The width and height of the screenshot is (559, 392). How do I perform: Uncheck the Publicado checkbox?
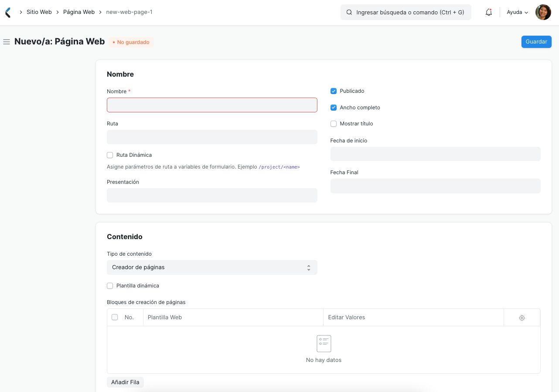tap(334, 91)
